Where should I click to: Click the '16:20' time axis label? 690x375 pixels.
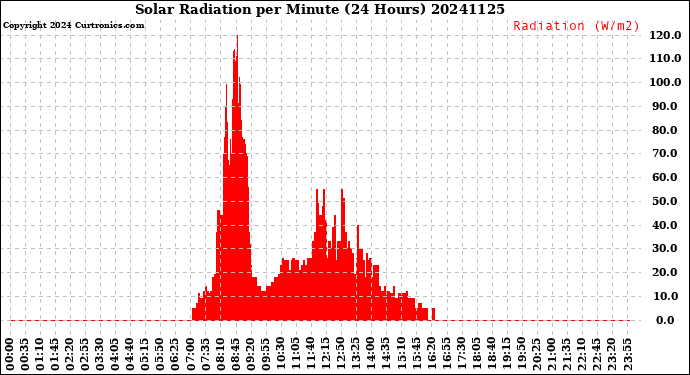coord(431,355)
